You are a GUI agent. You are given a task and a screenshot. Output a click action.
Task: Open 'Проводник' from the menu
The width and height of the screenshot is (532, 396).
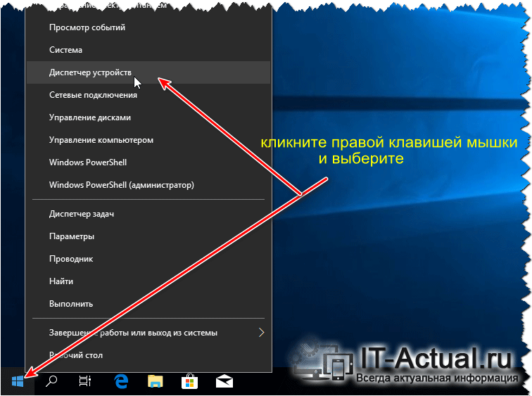pyautogui.click(x=148, y=259)
